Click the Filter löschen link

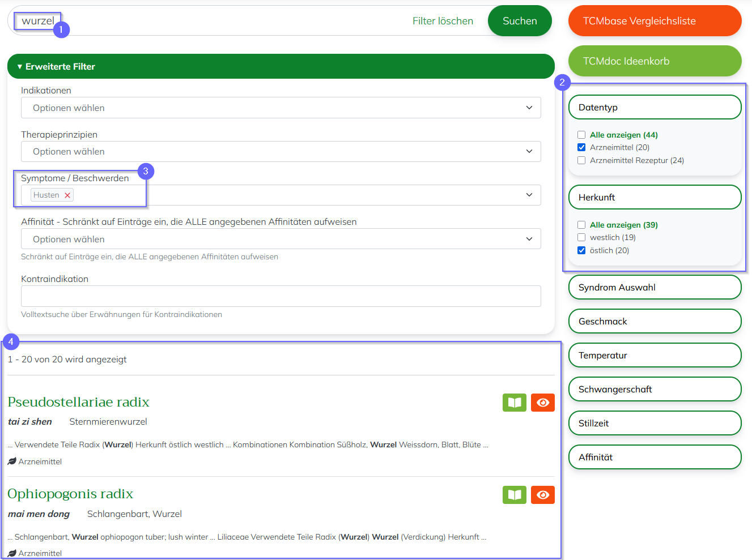[x=443, y=21]
